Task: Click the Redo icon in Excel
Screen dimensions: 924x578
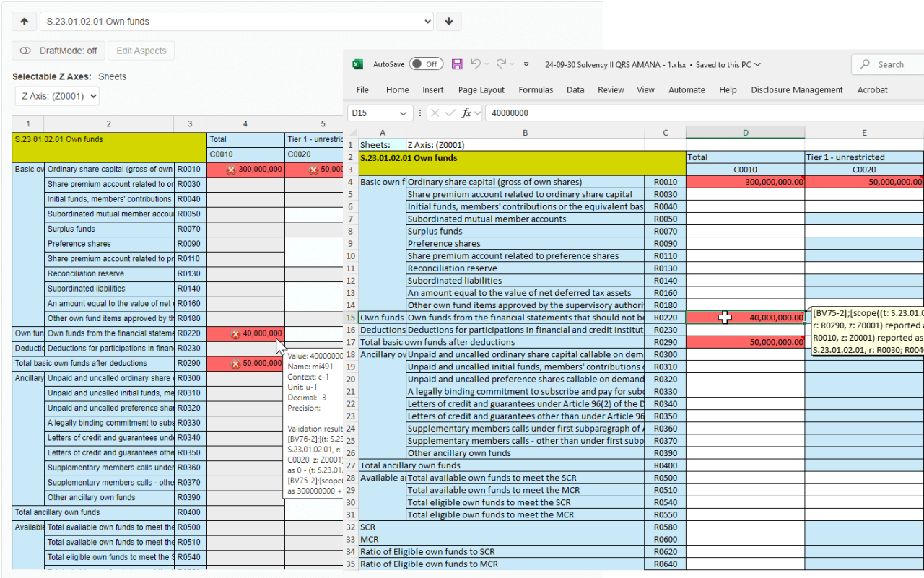Action: pos(501,64)
